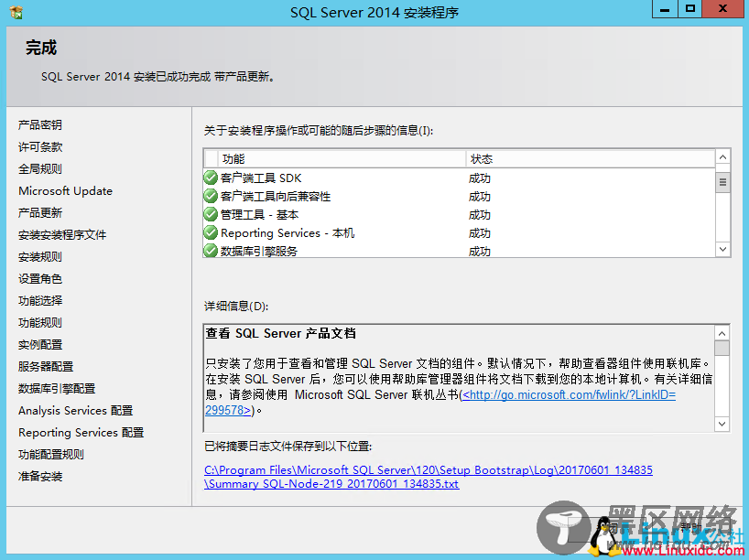Click the 安装规则 sidebar entry
The image size is (749, 560).
coord(40,257)
